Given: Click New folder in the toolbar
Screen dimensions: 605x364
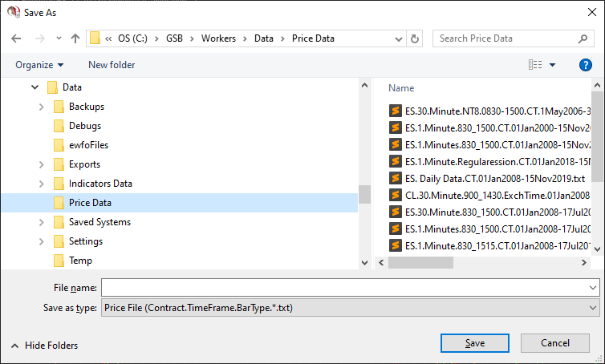Looking at the screenshot, I should coord(112,65).
